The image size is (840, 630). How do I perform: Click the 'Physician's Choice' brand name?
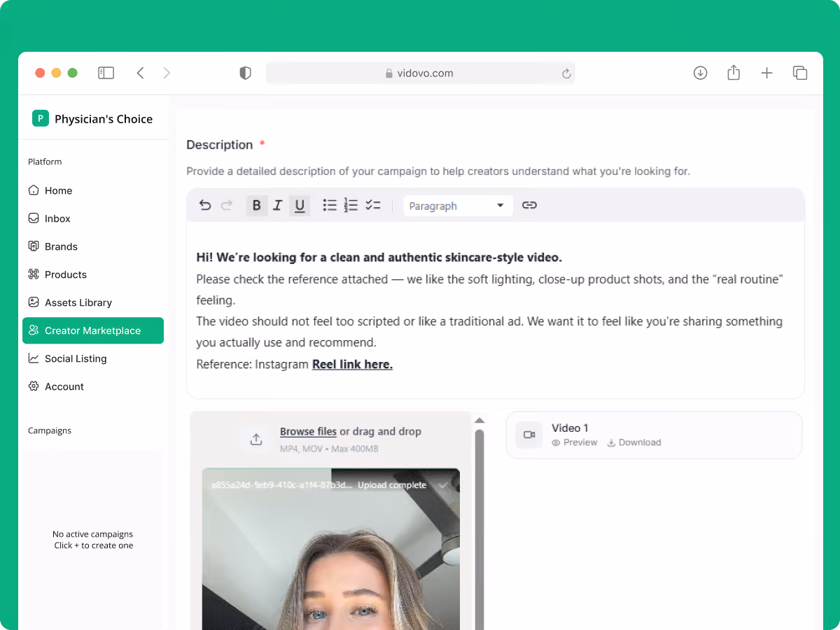tap(104, 119)
